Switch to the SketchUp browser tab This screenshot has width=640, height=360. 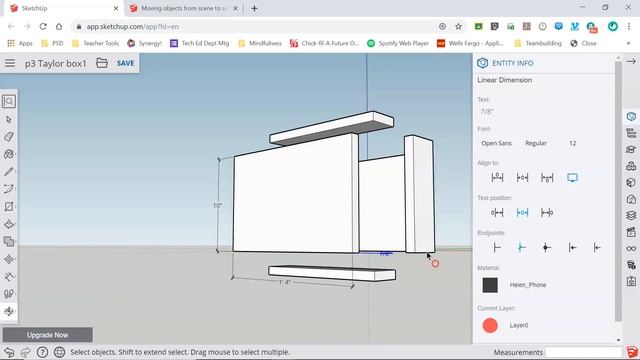[63, 8]
